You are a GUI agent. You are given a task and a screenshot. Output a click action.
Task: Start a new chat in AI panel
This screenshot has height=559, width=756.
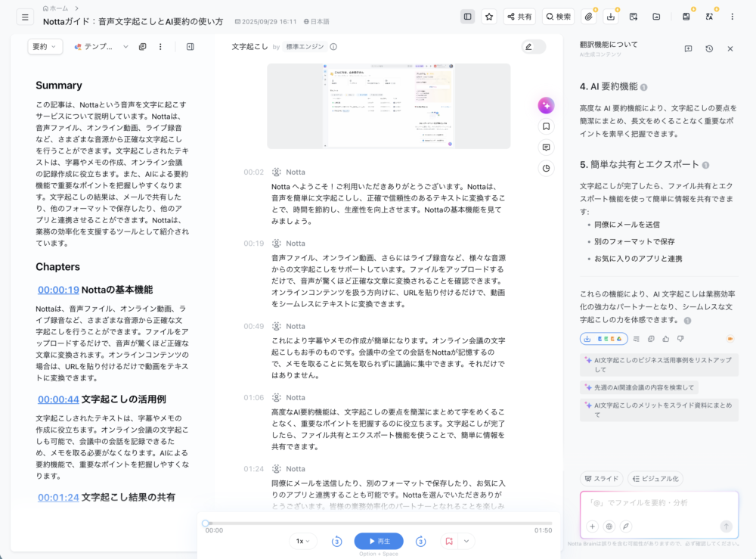(688, 48)
